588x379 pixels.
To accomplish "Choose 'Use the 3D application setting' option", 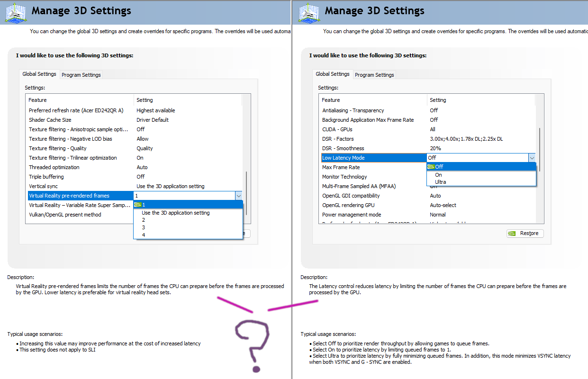I will (x=175, y=213).
